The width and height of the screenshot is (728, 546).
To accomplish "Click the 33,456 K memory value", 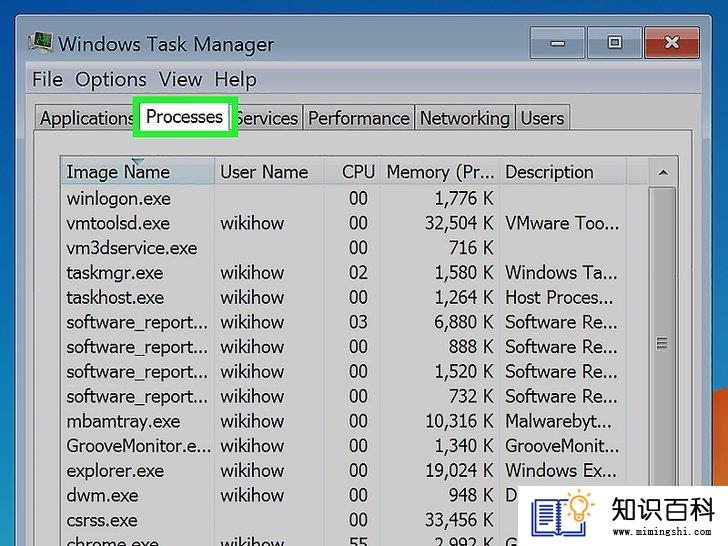I will click(459, 520).
